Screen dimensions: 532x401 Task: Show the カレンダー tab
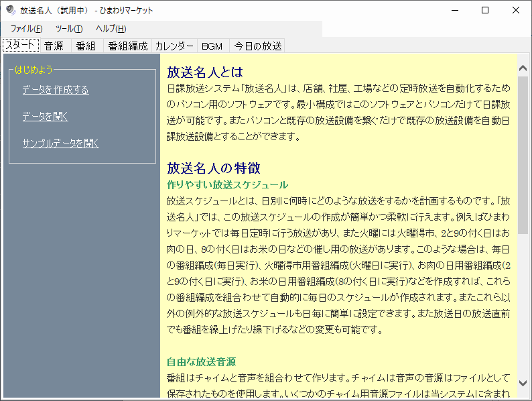tap(174, 46)
